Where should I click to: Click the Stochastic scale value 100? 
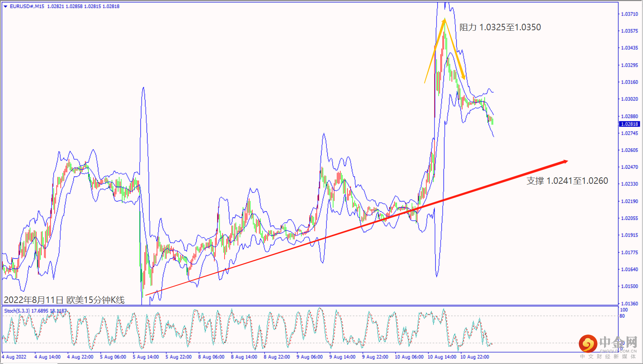[624, 310]
